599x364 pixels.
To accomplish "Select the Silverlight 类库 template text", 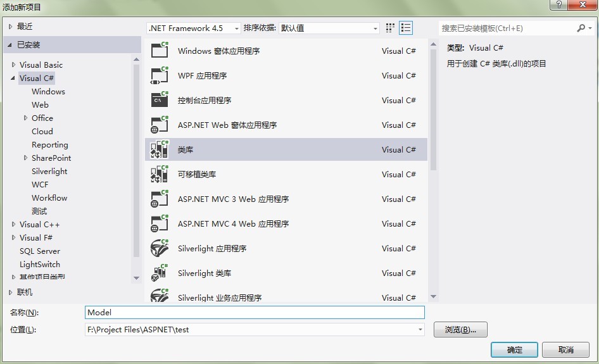I will tap(205, 273).
